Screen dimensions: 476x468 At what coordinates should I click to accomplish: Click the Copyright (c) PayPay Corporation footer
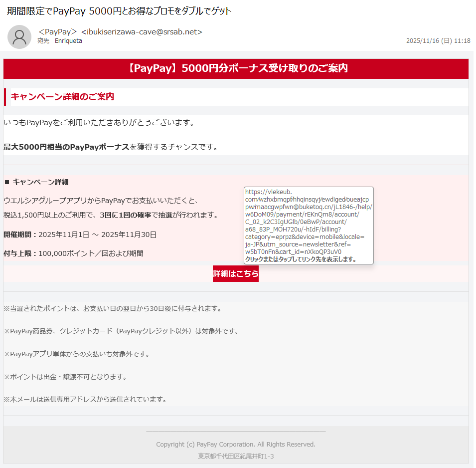click(x=236, y=444)
